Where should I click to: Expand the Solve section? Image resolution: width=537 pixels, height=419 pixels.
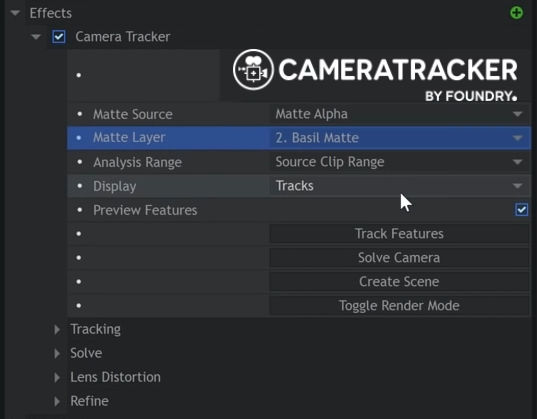(57, 354)
